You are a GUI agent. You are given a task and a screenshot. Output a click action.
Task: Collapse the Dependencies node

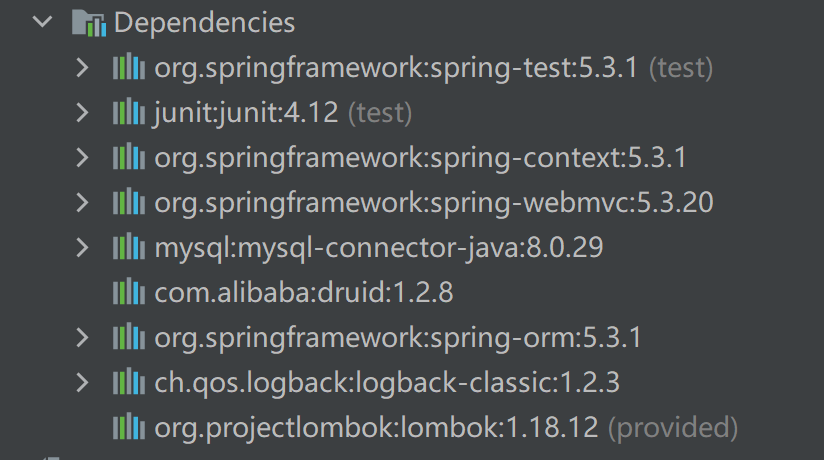point(42,22)
